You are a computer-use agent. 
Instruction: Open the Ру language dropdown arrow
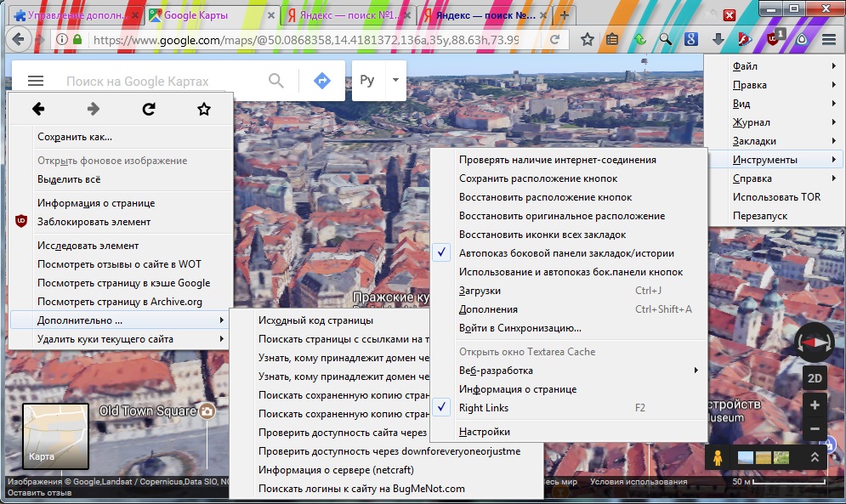[395, 81]
